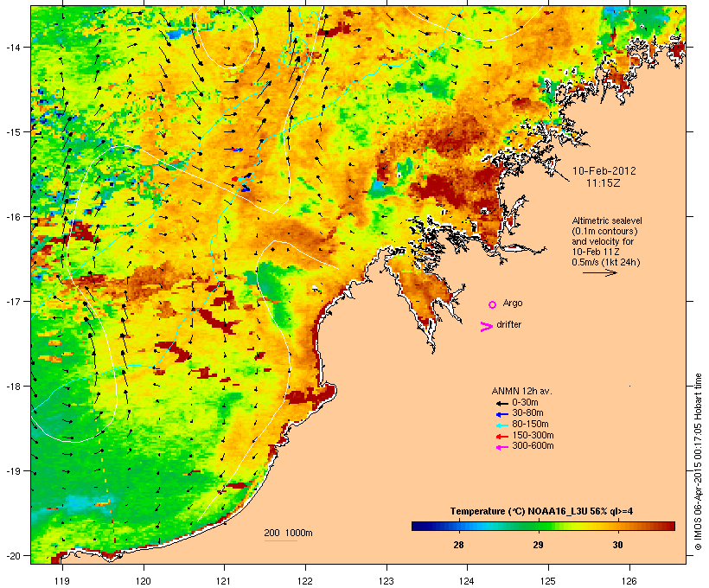Click the magenta Argo circle legend marker
Screen dimensions: 709x588
click(x=493, y=304)
